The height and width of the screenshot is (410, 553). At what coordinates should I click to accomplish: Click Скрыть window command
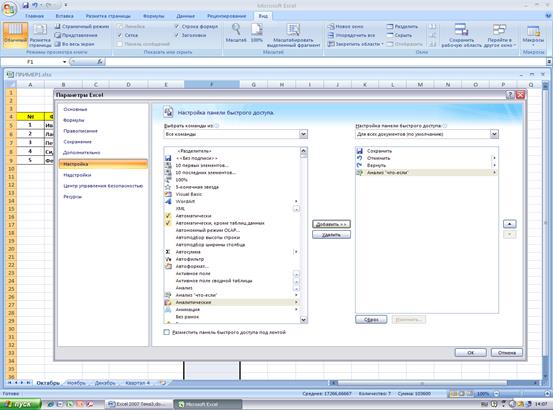[399, 35]
